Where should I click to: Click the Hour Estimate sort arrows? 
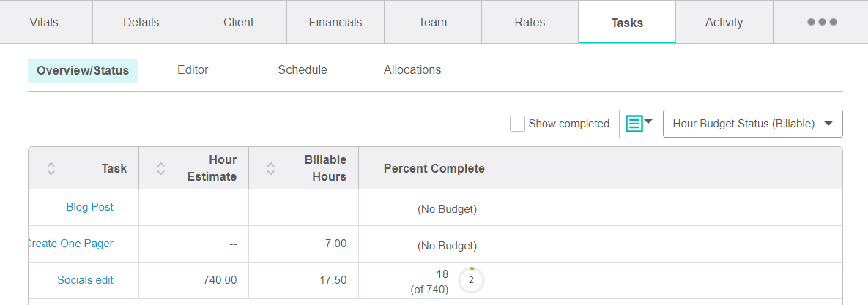pyautogui.click(x=161, y=168)
